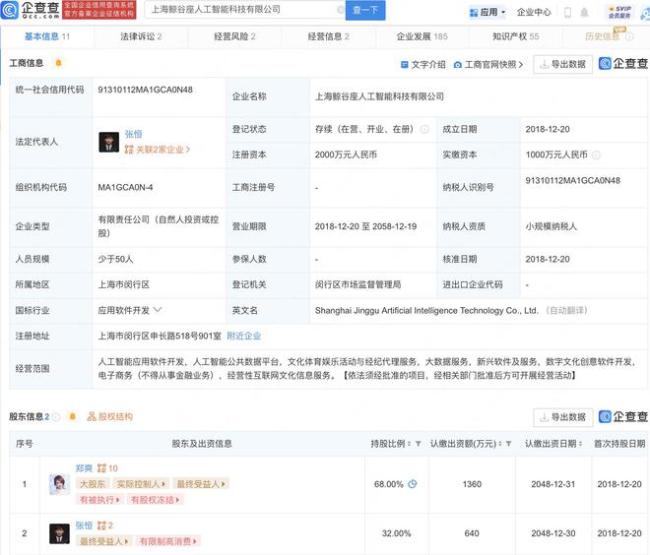Click the 查一下 search button
This screenshot has height=555, width=650.
[366, 10]
